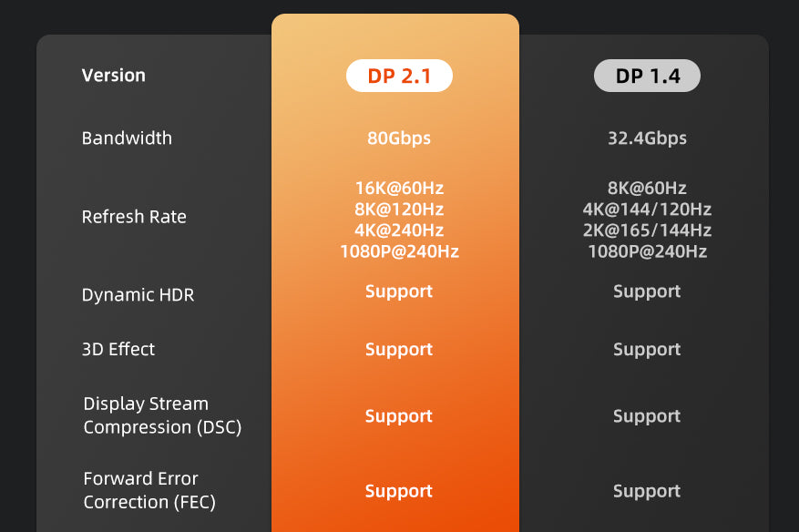Click DP 2.1 Support in the FEC row
Image resolution: width=799 pixels, height=532 pixels.
399,491
